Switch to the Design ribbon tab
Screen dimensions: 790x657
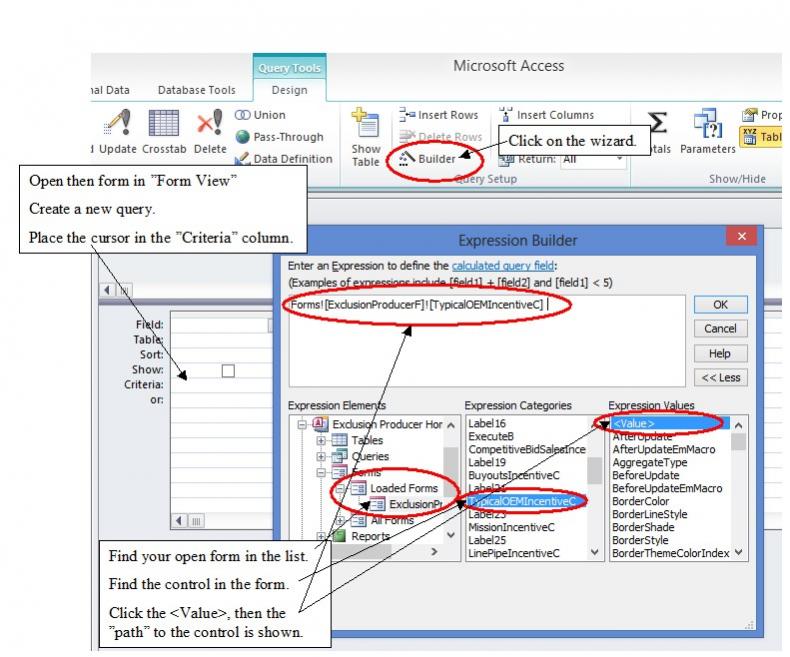coord(289,90)
